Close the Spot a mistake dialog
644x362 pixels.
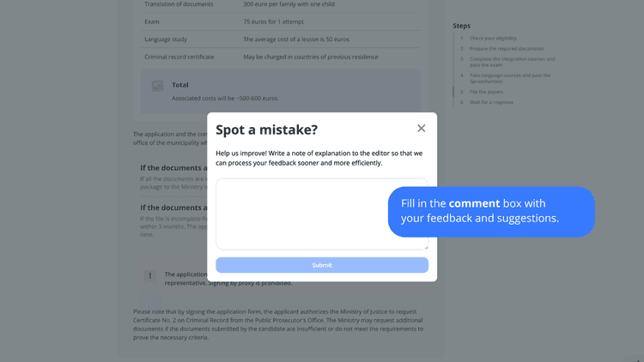coord(421,129)
